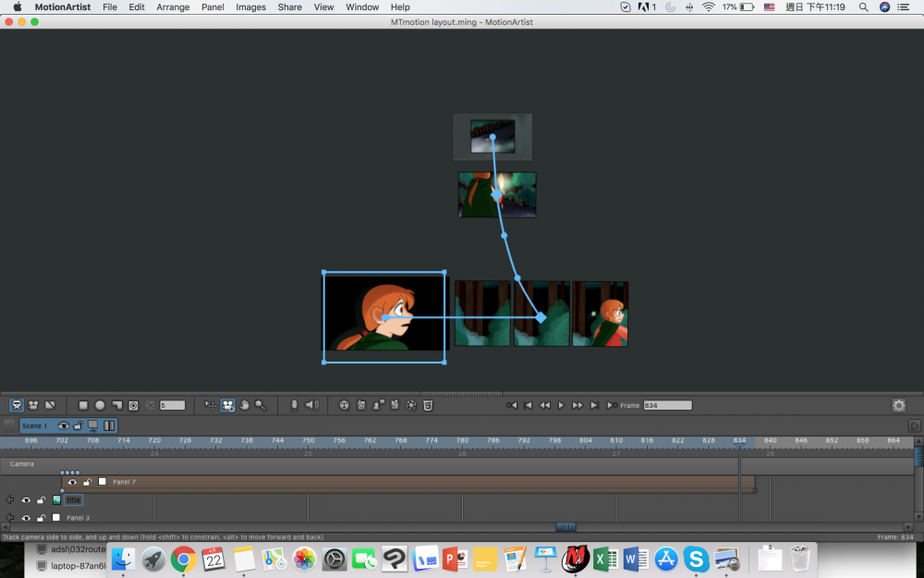
Task: Click the panel border width field
Action: (173, 405)
